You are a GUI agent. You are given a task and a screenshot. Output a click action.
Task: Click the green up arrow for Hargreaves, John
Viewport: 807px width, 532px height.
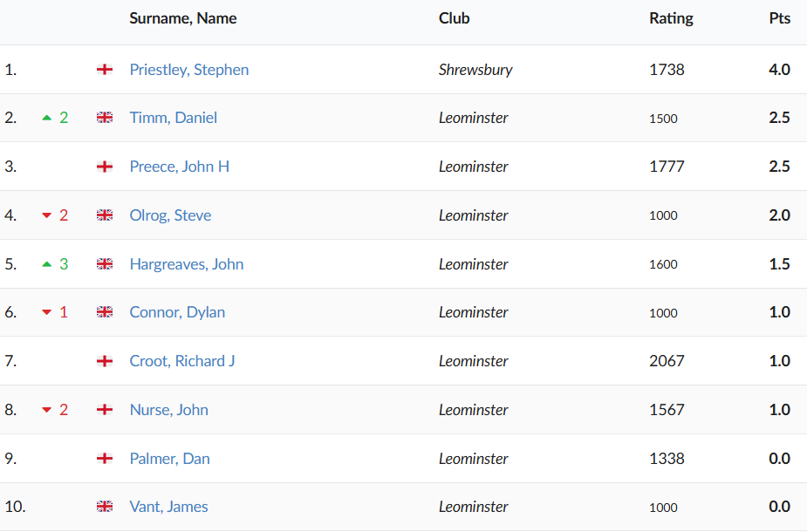(47, 264)
